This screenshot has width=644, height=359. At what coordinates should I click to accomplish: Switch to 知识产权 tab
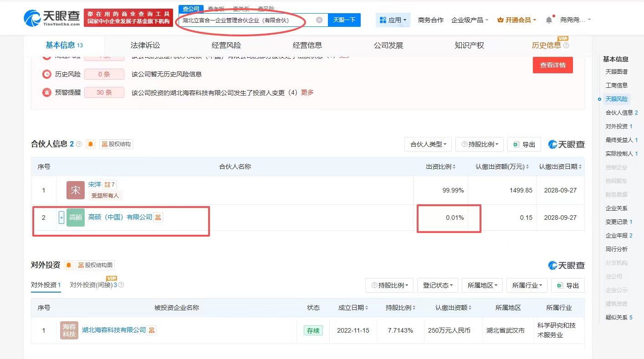pyautogui.click(x=470, y=45)
